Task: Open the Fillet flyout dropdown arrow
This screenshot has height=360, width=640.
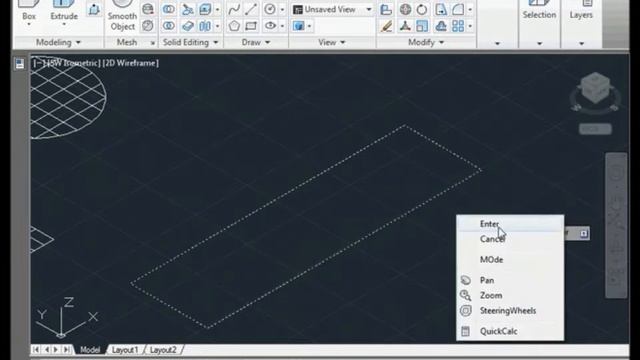Action: [x=470, y=9]
